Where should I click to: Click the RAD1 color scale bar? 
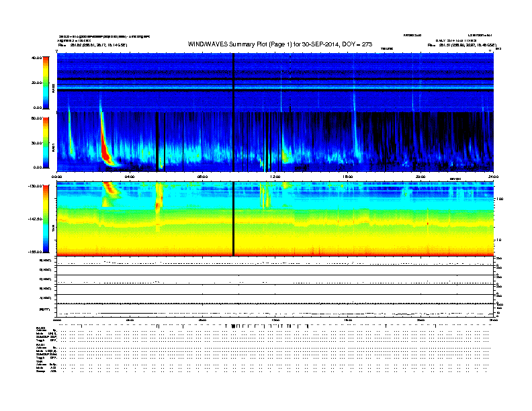[x=46, y=142]
